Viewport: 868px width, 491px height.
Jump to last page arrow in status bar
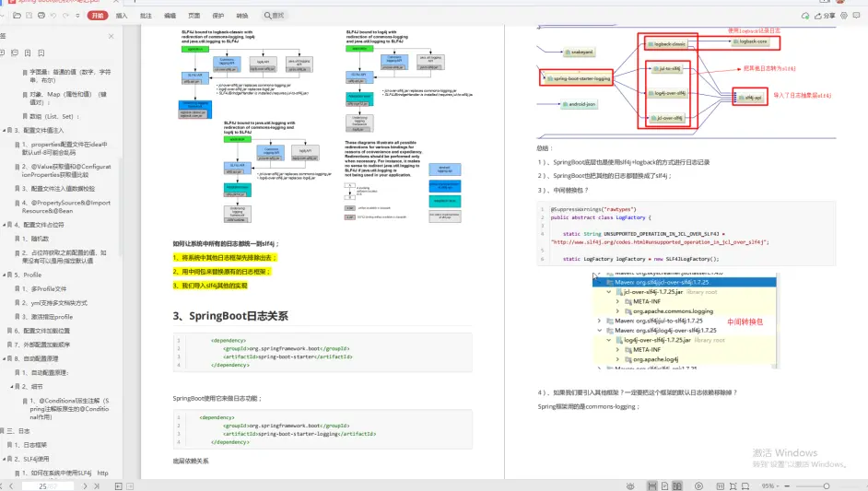[x=97, y=486]
